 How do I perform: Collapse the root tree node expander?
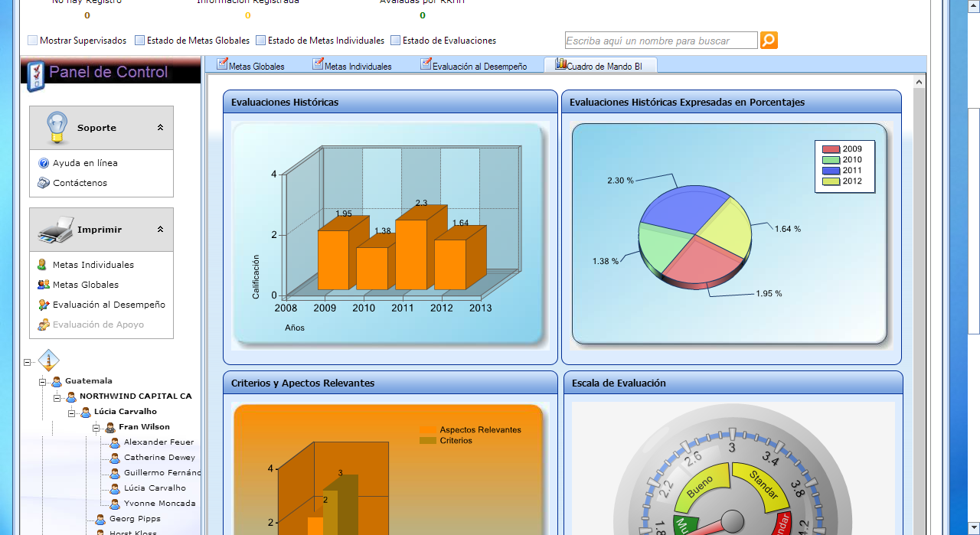tap(28, 363)
